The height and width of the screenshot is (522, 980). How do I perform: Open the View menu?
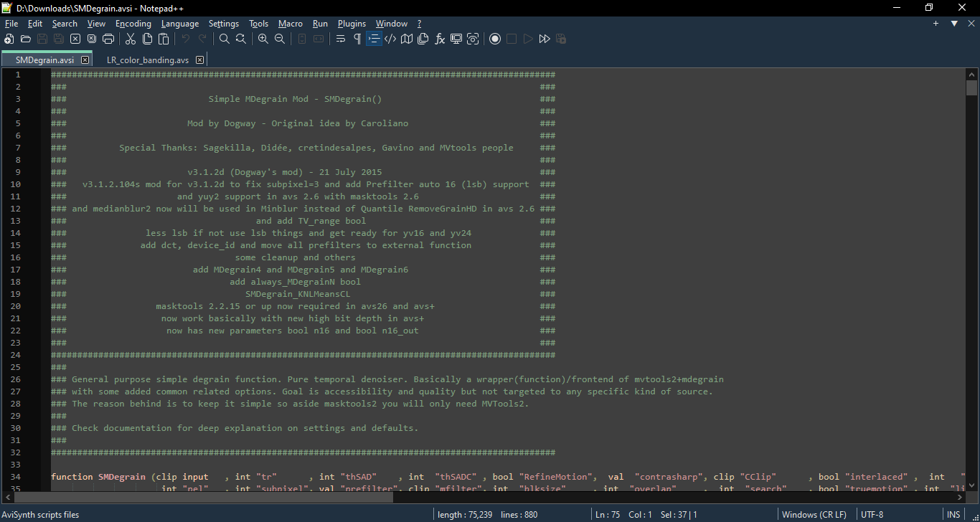coord(96,24)
